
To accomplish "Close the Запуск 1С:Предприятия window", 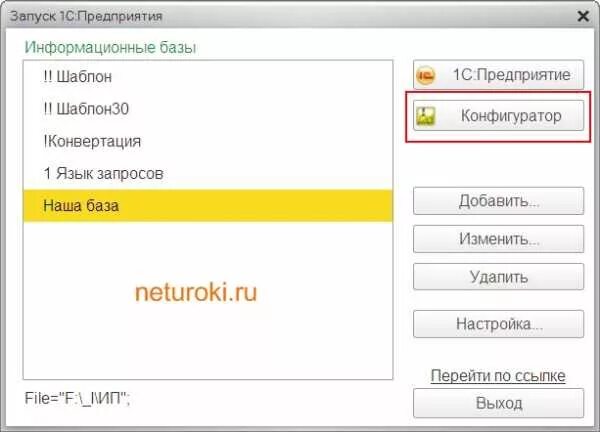I will (x=583, y=16).
